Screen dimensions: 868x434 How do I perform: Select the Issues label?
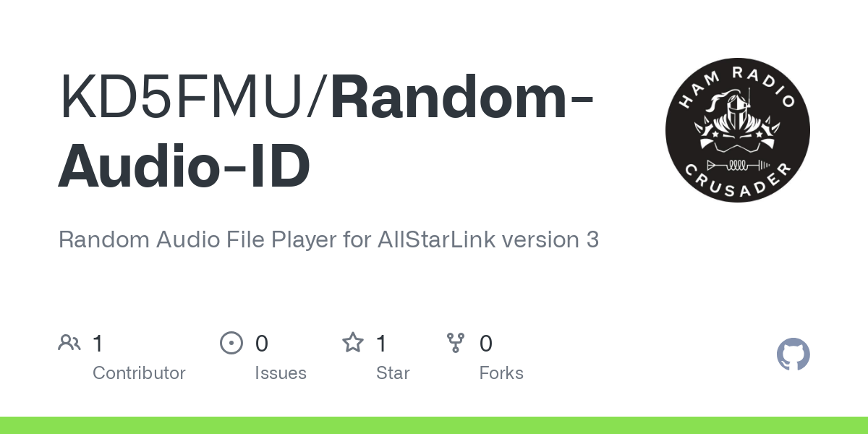281,373
